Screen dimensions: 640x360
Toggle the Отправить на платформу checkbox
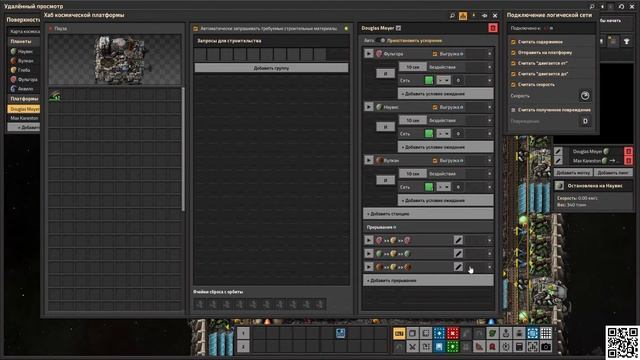(513, 52)
